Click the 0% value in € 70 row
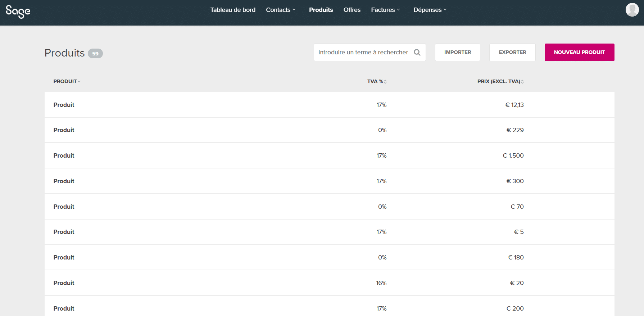644x316 pixels. click(x=382, y=207)
